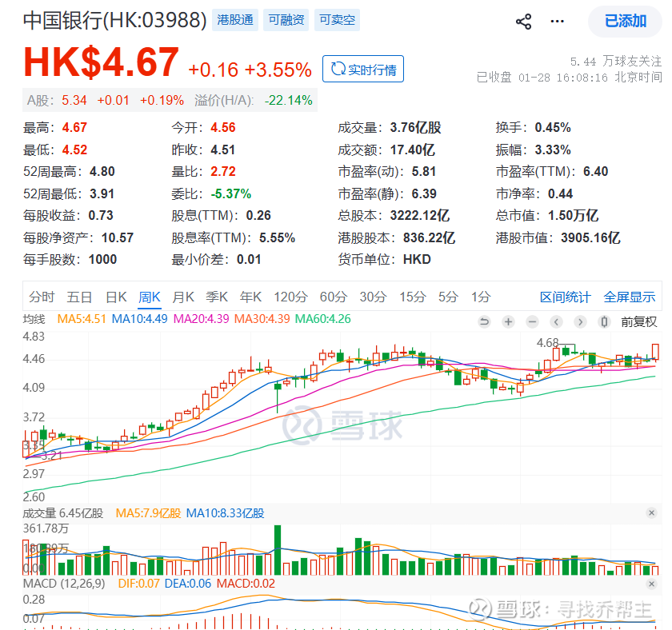This screenshot has width=672, height=630.
Task: Switch to the 月K tab
Action: click(x=183, y=297)
